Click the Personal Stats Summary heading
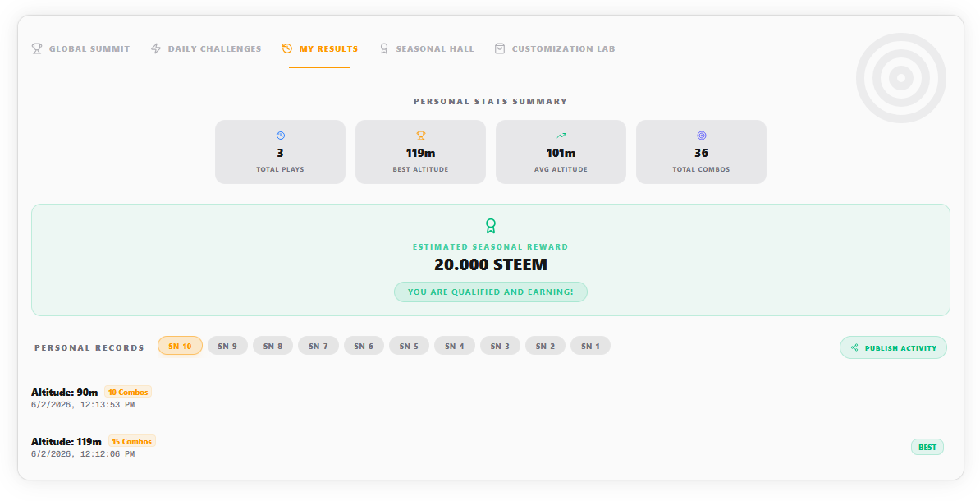The width and height of the screenshot is (980, 501). [x=491, y=101]
